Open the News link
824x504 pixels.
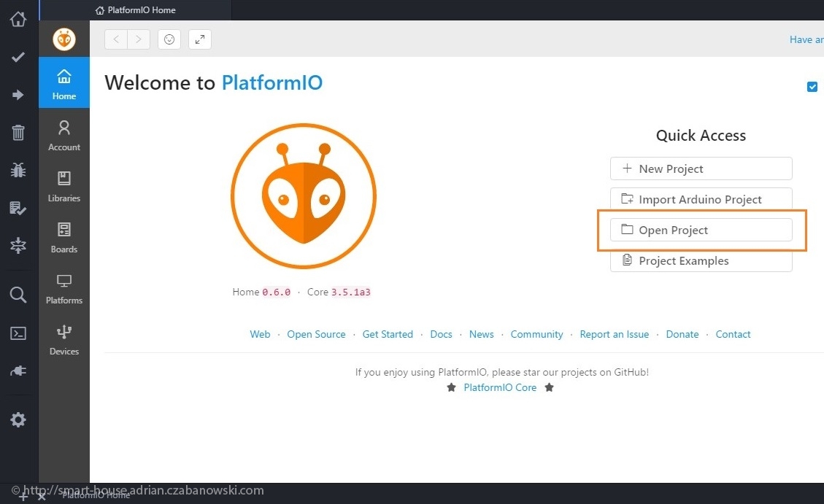tap(482, 335)
